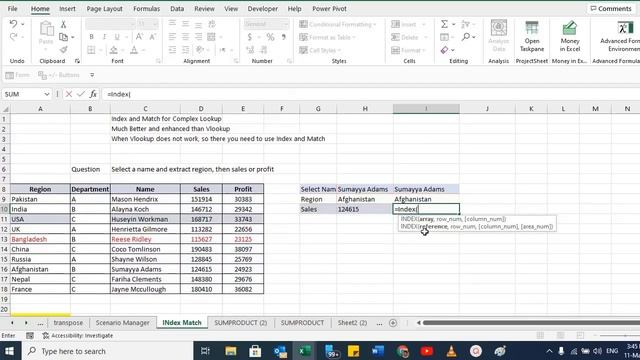Open the File menu

pos(13,9)
